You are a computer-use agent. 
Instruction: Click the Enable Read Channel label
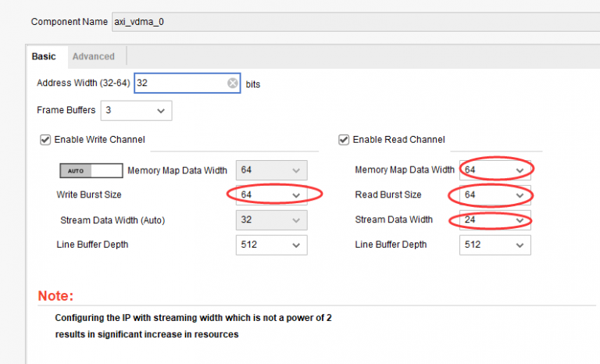pos(398,140)
